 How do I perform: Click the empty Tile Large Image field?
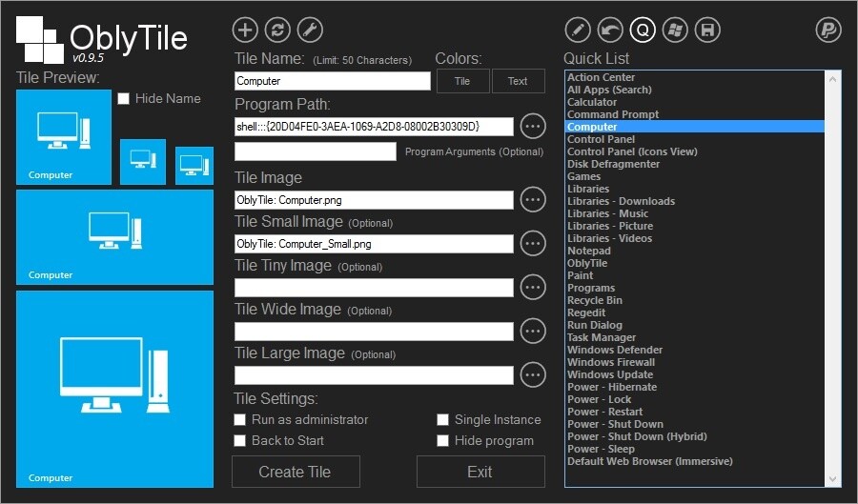tap(374, 375)
